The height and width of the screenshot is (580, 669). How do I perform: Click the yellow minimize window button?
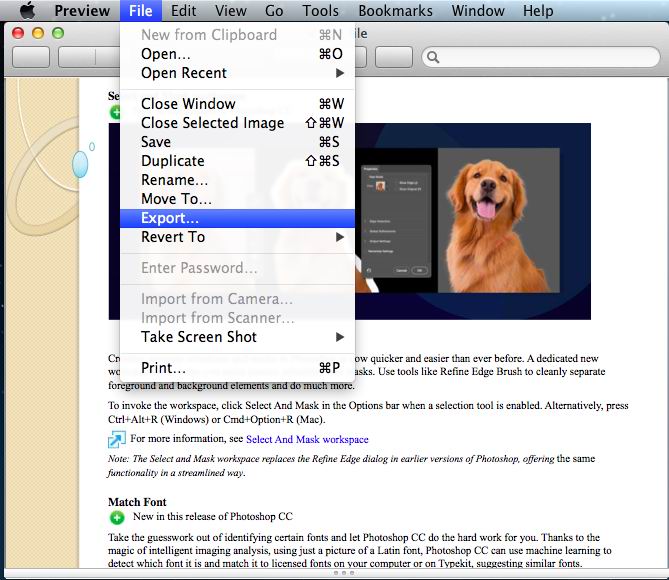tap(38, 33)
